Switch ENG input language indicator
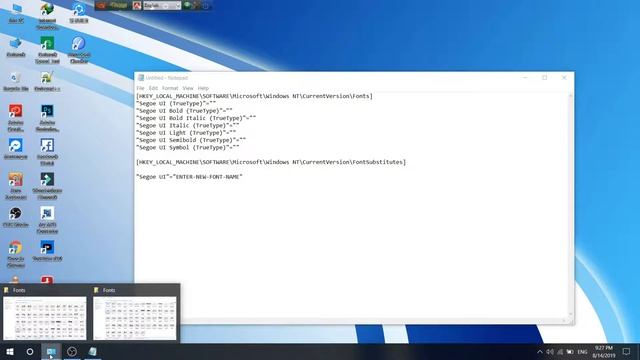 tap(582, 352)
